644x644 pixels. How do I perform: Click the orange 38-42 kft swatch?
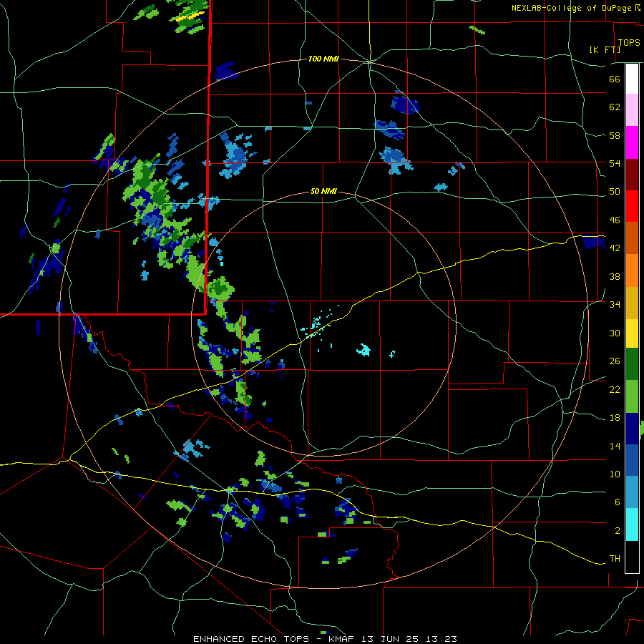632,270
